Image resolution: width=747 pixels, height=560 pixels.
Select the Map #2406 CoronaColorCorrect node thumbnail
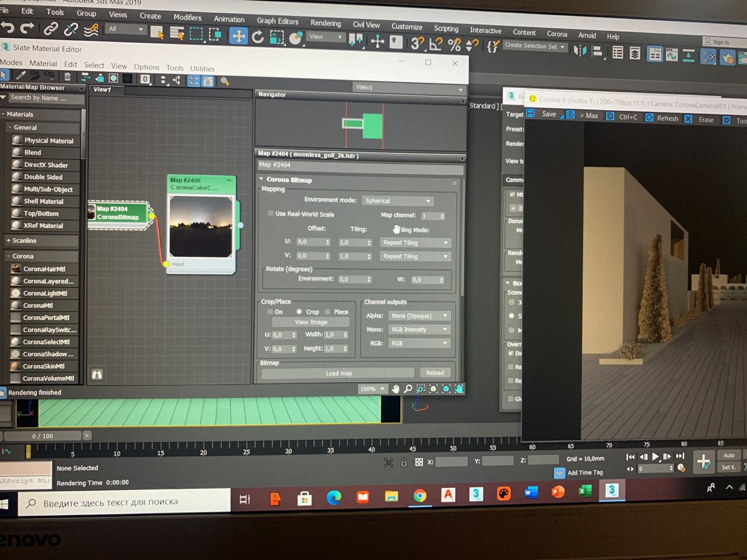(201, 226)
